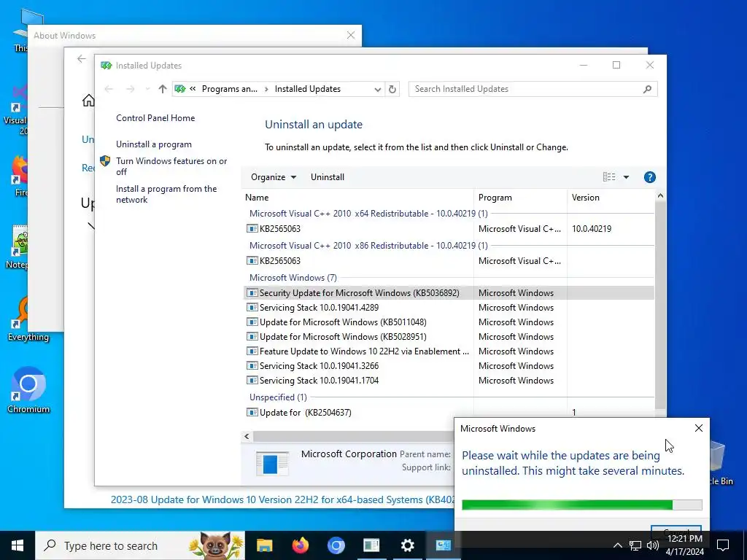Viewport: 747px width, 560px height.
Task: Close the About Windows dialog
Action: click(351, 35)
